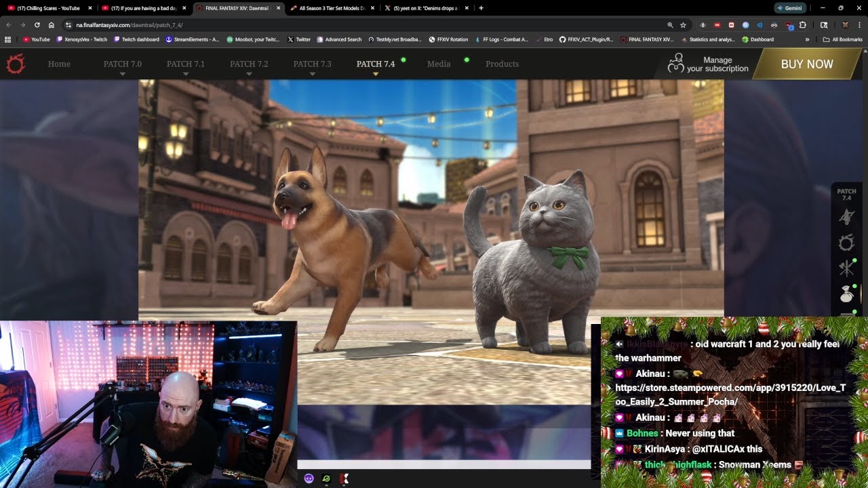Open the Extensions puzzle icon
Screen dimensions: 868x488
[803, 24]
